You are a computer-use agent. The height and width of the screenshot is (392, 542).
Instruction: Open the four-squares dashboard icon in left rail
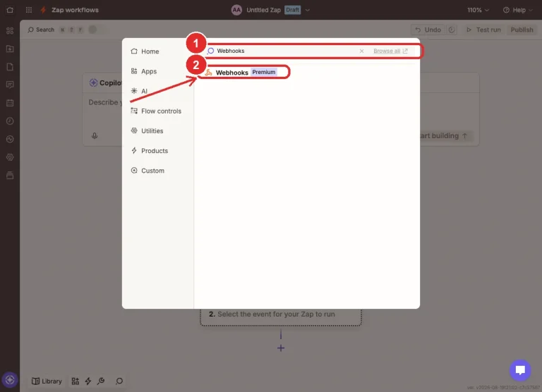(10, 31)
